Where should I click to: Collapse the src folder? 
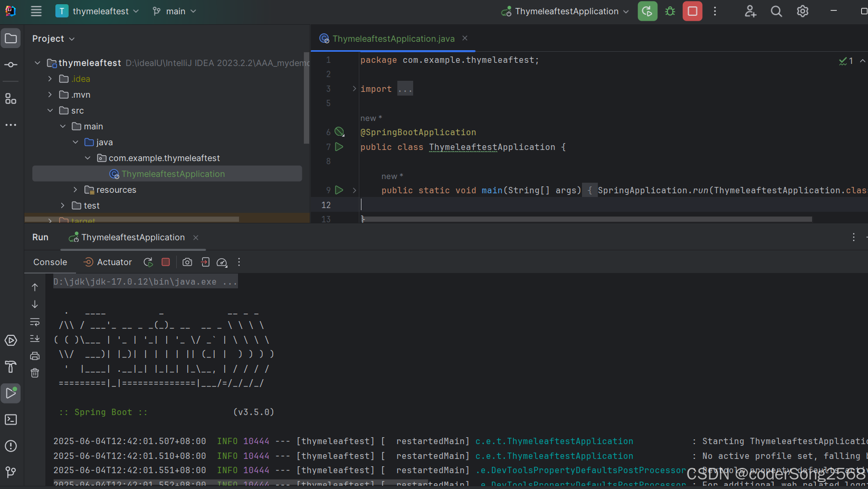click(x=50, y=110)
